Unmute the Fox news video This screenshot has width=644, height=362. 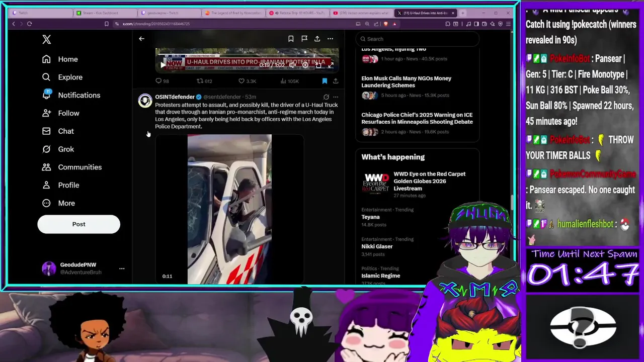292,65
